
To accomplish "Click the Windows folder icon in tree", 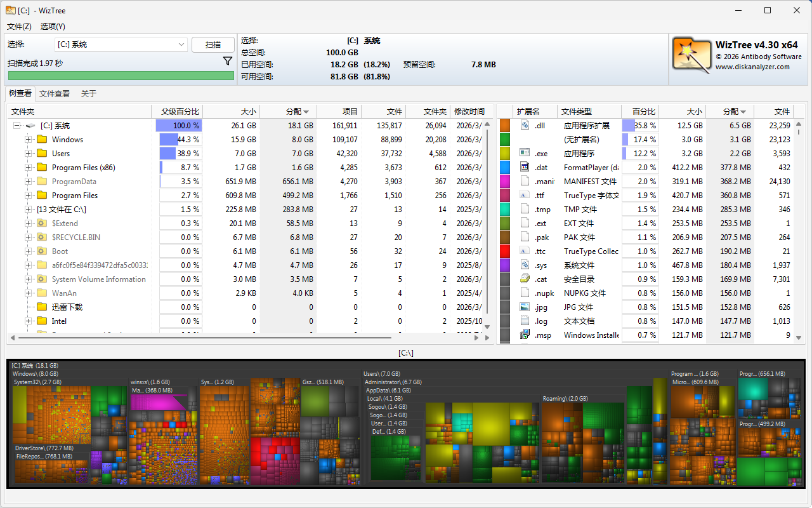I will pos(43,140).
